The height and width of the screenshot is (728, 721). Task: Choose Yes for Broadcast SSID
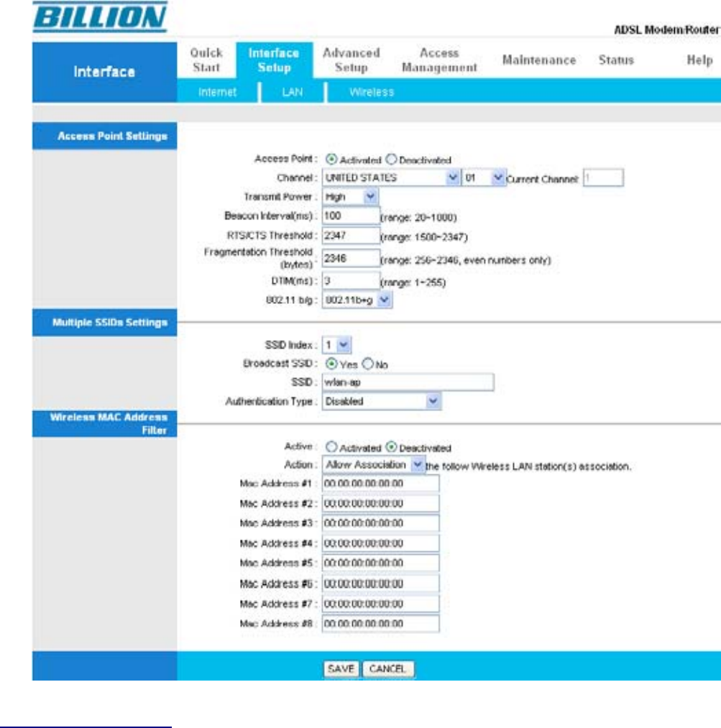(x=331, y=364)
